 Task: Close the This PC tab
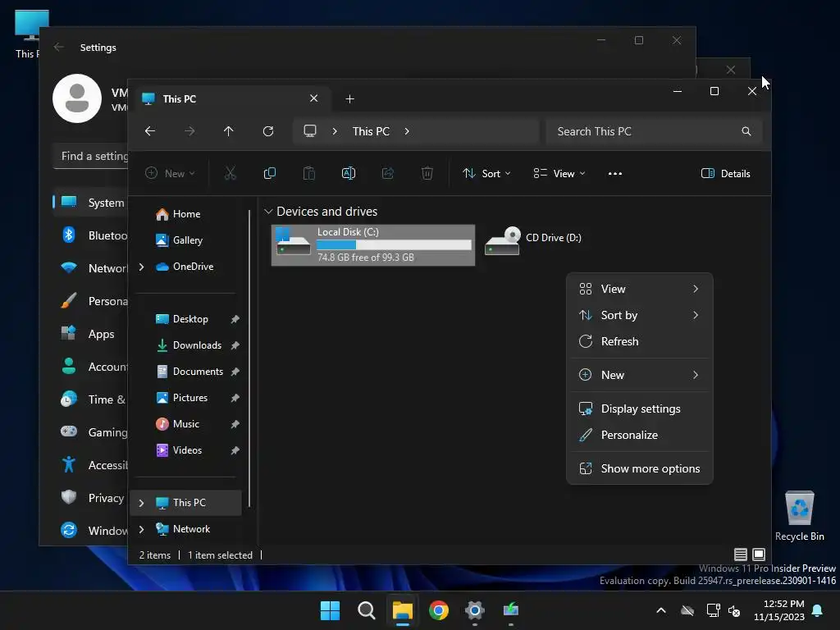[314, 98]
